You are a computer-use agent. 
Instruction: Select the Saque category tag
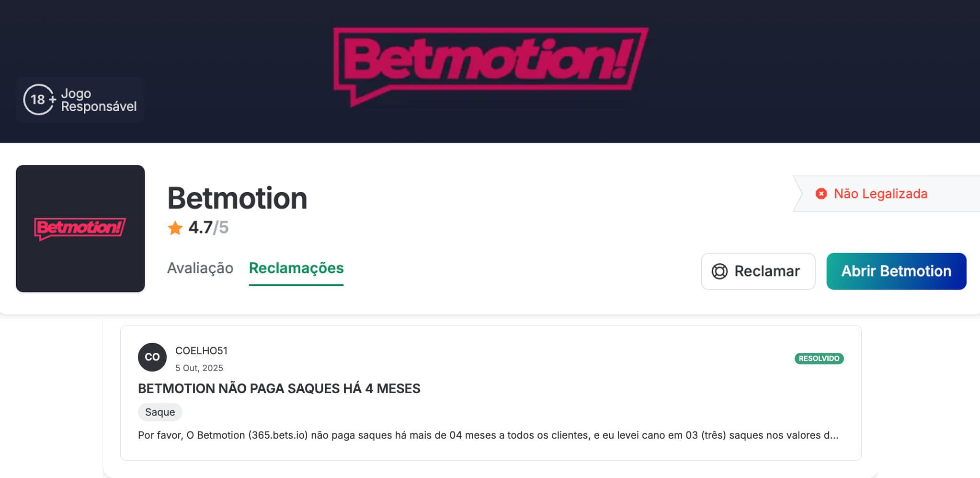coord(160,411)
